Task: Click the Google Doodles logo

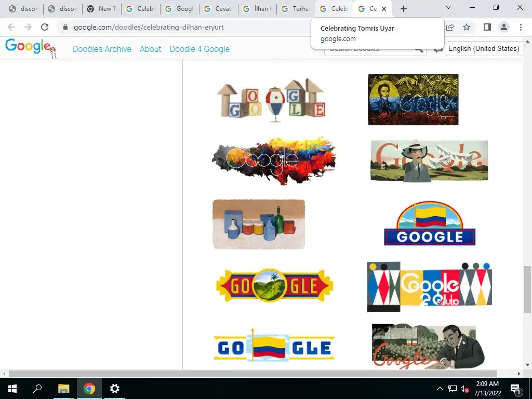Action: (31, 47)
